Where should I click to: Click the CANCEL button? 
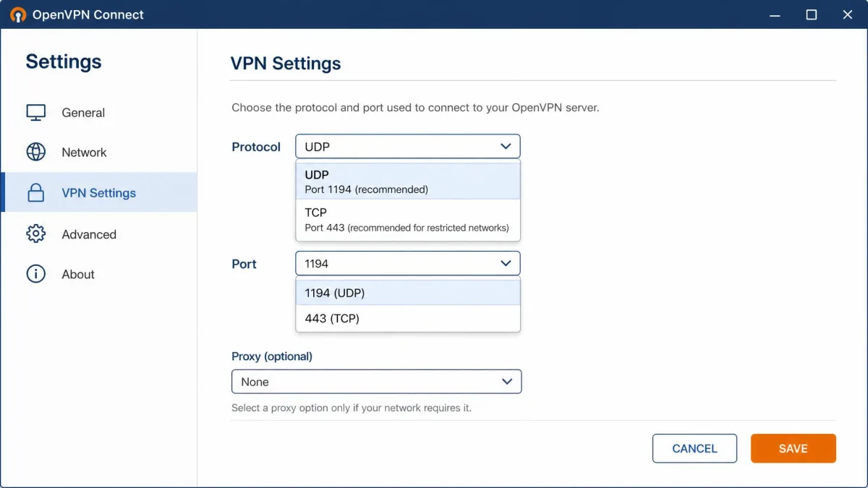click(x=694, y=448)
